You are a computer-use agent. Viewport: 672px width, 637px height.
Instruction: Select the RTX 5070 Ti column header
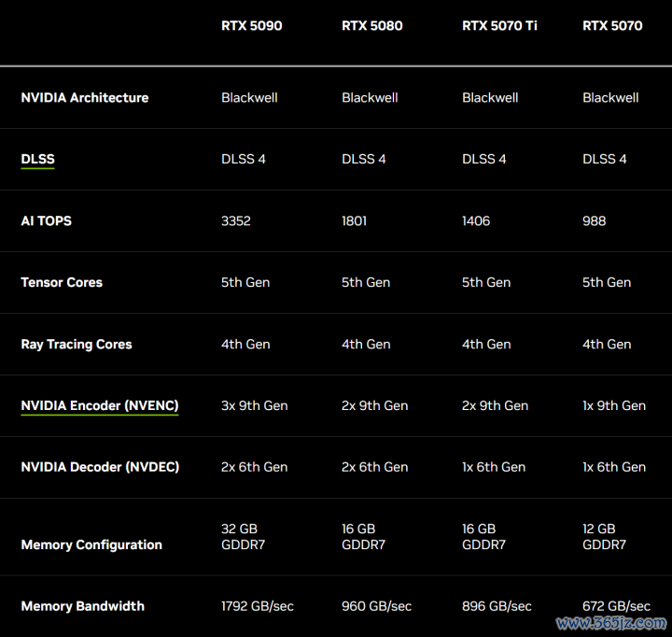coord(499,26)
